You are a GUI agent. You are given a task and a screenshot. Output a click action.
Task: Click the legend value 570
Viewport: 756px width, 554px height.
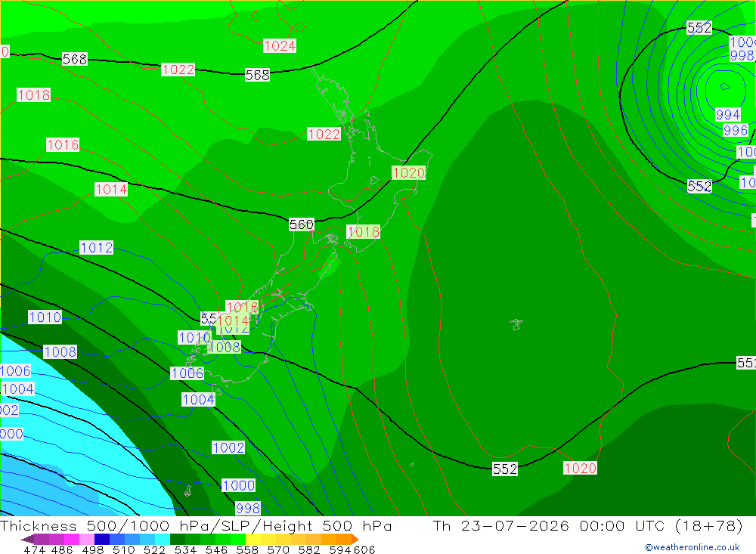[278, 549]
